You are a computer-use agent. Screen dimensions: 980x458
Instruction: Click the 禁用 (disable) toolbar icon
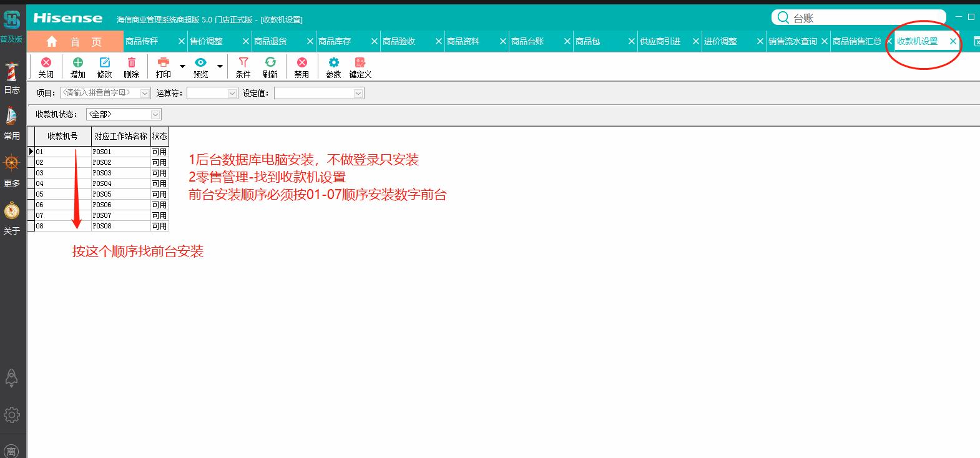coord(302,62)
